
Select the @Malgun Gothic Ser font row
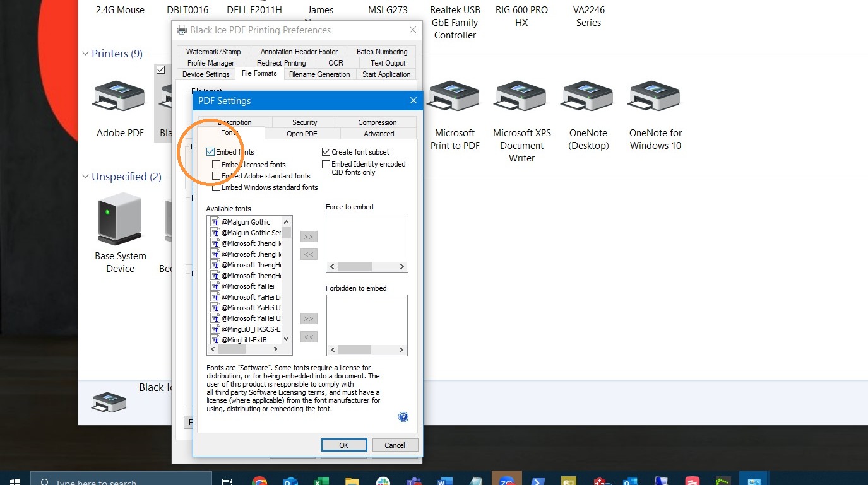coord(246,233)
